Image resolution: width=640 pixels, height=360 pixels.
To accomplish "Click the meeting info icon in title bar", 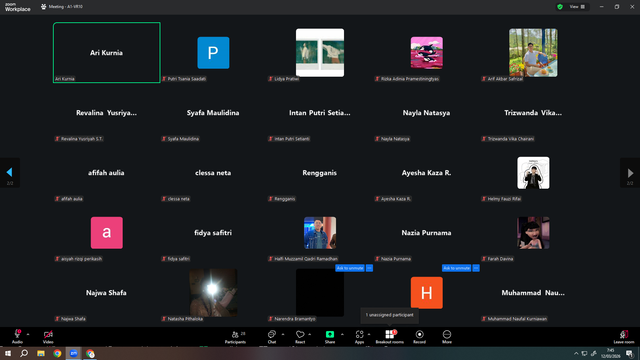I will (44, 7).
